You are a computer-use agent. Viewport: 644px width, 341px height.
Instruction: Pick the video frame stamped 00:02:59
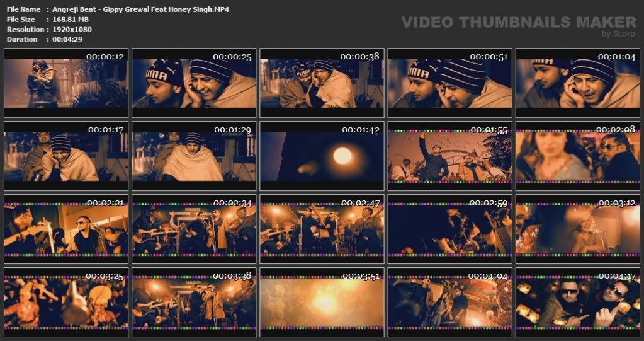tap(450, 229)
